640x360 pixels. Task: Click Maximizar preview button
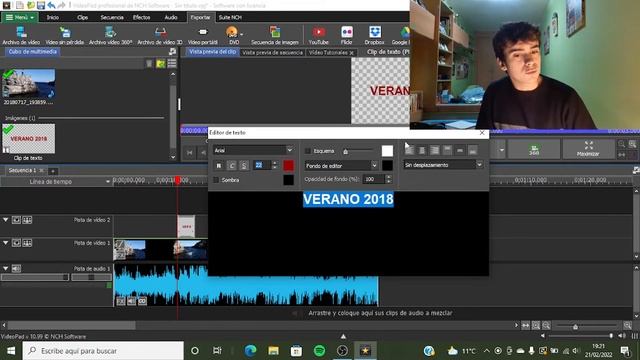588,149
